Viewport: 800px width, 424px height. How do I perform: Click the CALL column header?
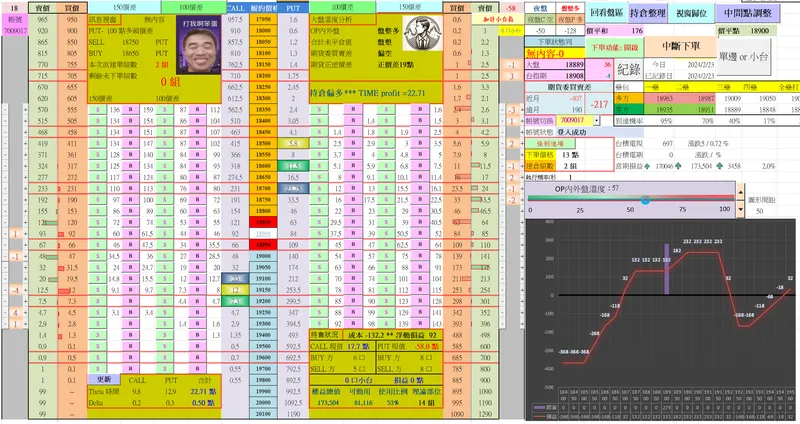[235, 8]
